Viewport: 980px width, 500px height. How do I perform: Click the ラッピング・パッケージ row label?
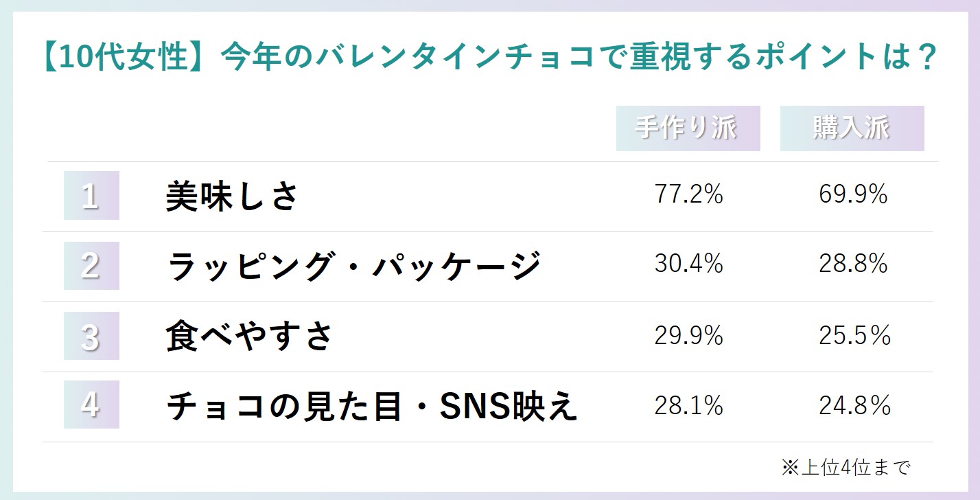(x=354, y=266)
